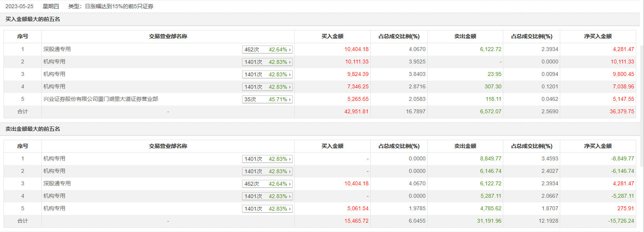This screenshot has height=232, width=644.
Task: Click 卖出金额 header in the buy table
Action: coord(465,36)
